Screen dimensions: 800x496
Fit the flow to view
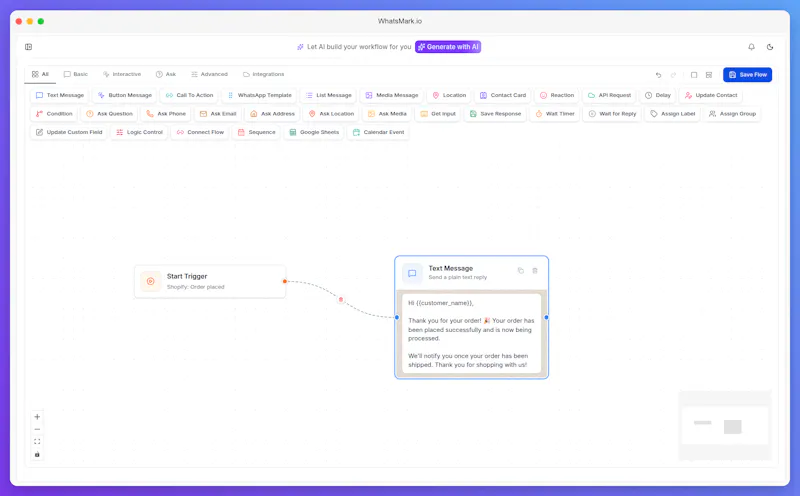[x=37, y=441]
